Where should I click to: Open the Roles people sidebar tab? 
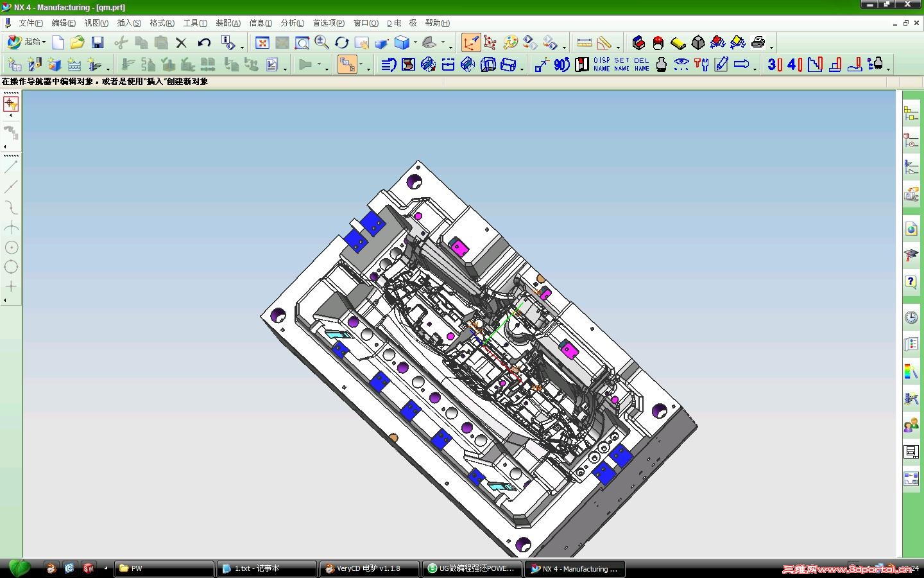click(x=911, y=425)
